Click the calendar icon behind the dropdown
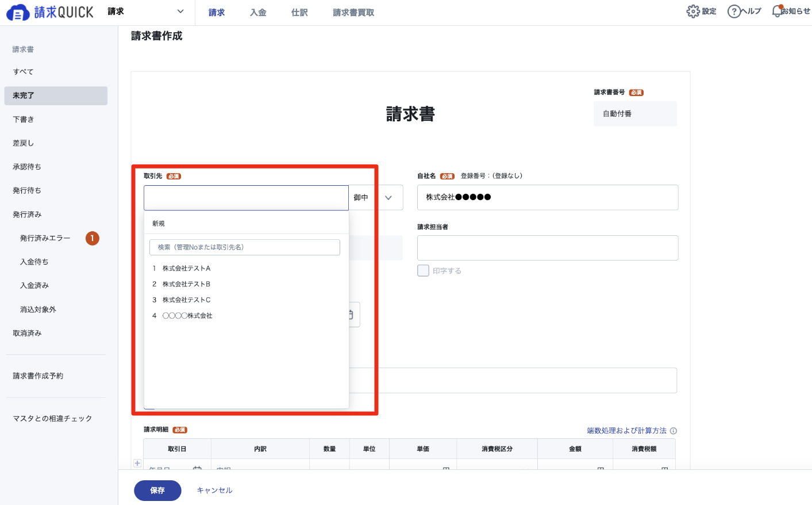 (351, 315)
